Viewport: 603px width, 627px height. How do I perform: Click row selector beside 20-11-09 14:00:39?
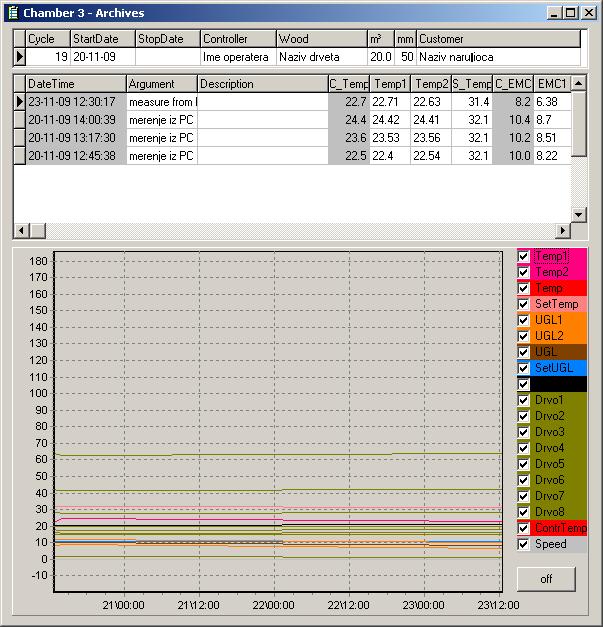click(x=20, y=120)
